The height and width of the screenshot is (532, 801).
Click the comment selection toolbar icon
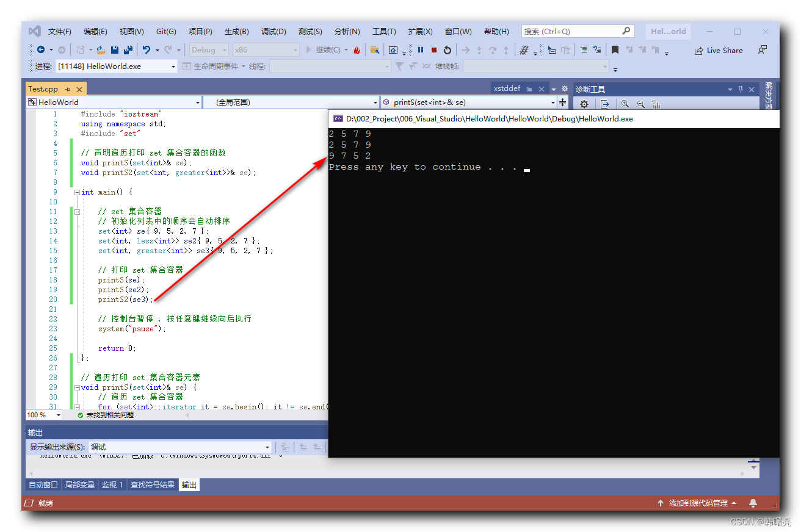[x=584, y=50]
